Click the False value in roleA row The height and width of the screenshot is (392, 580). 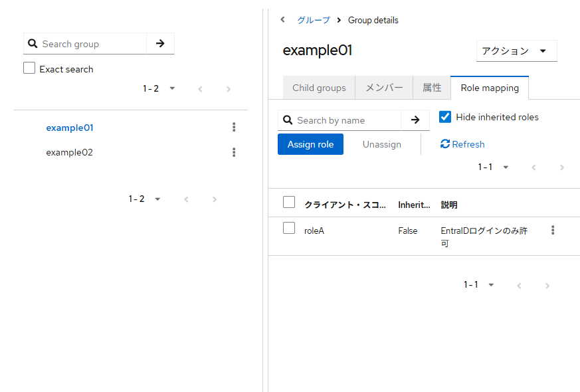(408, 231)
